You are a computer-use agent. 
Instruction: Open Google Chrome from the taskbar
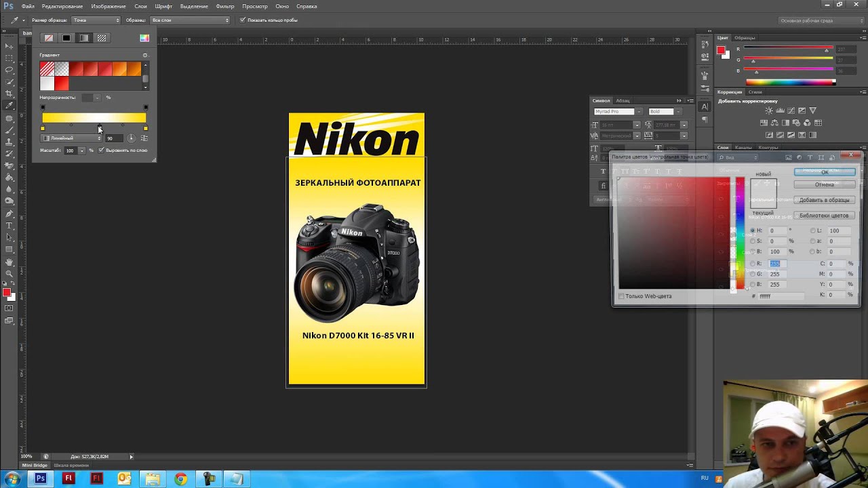pyautogui.click(x=180, y=479)
